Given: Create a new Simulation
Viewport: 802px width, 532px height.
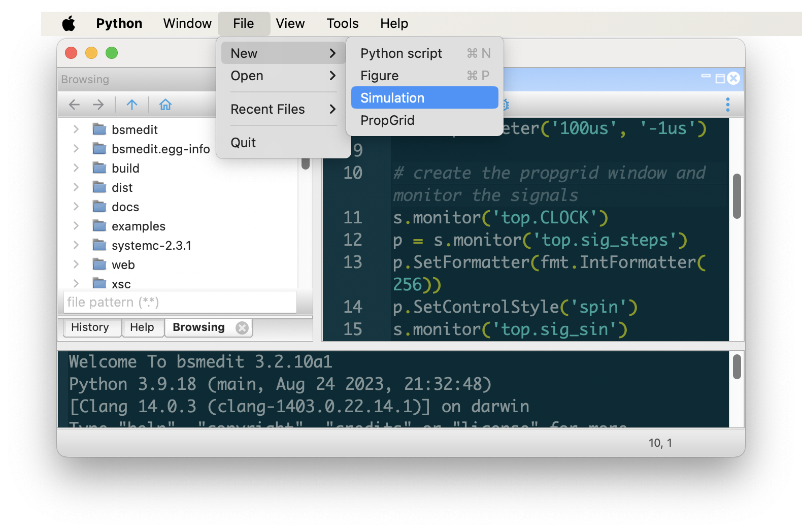Looking at the screenshot, I should point(425,97).
